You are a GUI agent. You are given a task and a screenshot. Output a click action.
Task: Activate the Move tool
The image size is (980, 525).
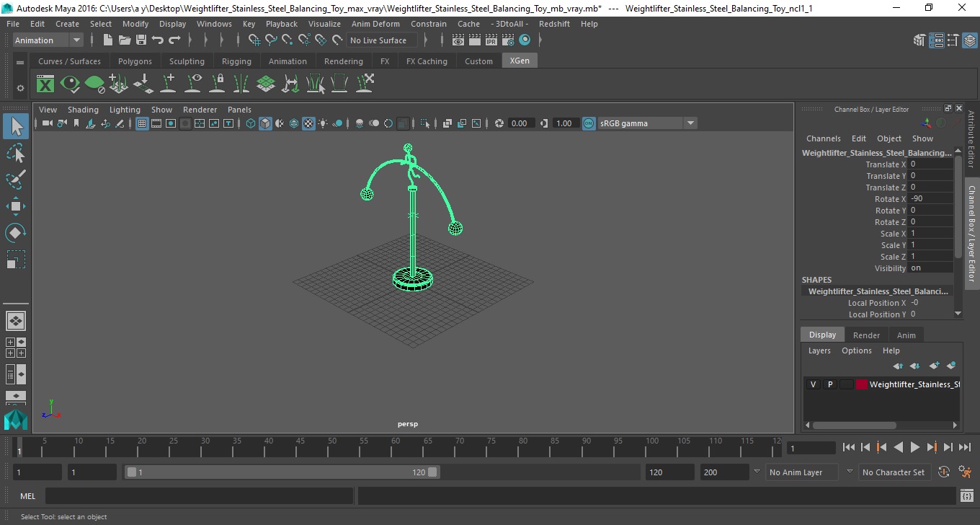tap(16, 206)
